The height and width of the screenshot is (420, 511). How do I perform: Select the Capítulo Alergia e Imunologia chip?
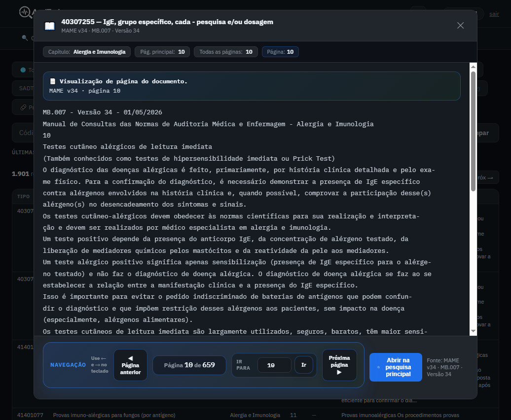tap(87, 52)
